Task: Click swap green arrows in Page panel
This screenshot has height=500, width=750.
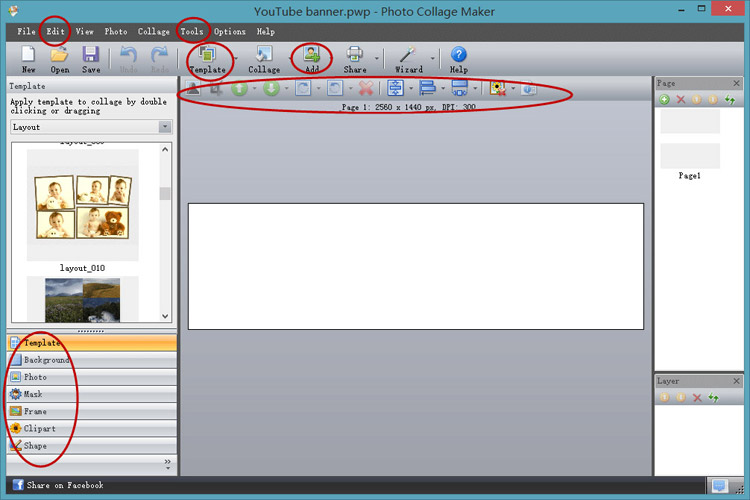Action: coord(729,100)
